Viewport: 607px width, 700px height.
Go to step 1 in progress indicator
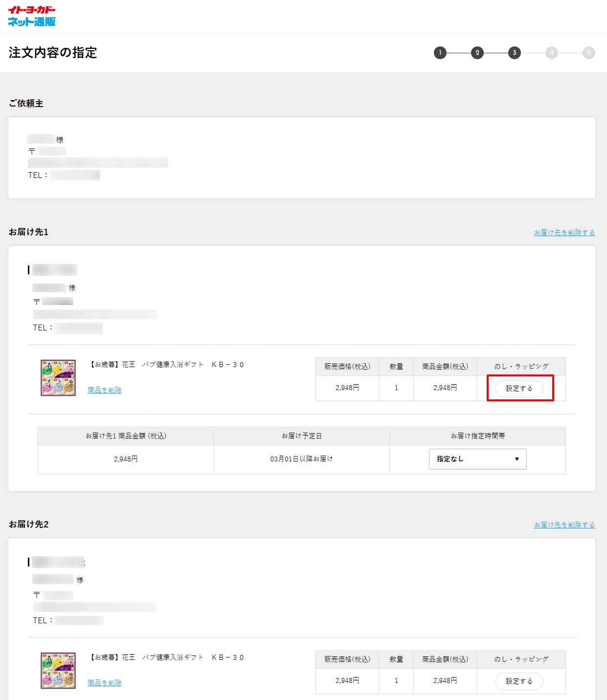(x=440, y=53)
